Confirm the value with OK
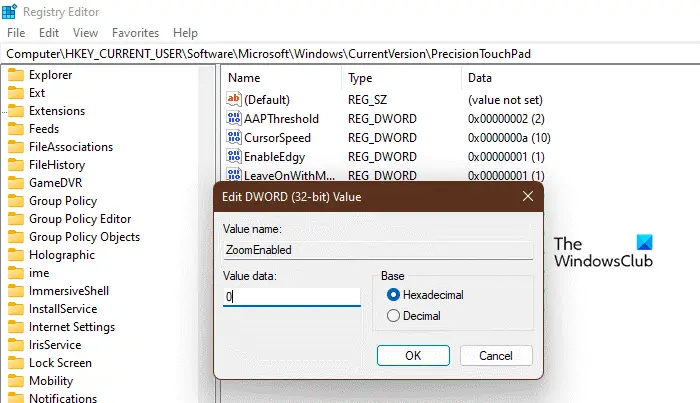 coord(413,355)
